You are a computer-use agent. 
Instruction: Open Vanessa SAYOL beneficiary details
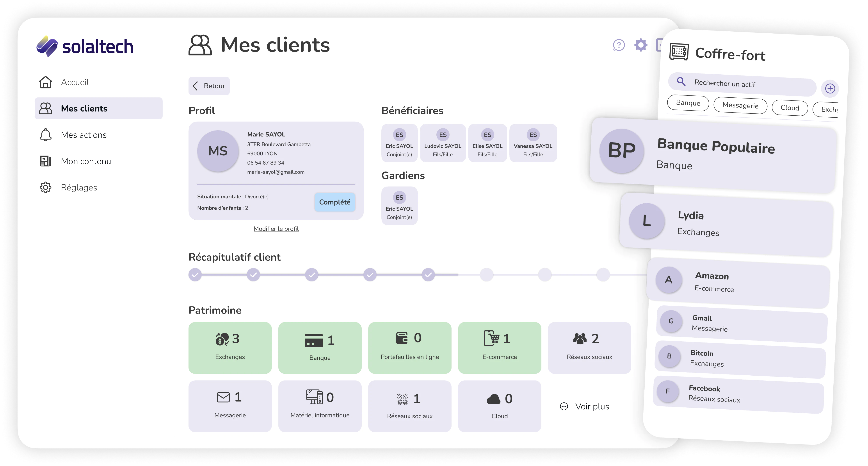tap(533, 144)
